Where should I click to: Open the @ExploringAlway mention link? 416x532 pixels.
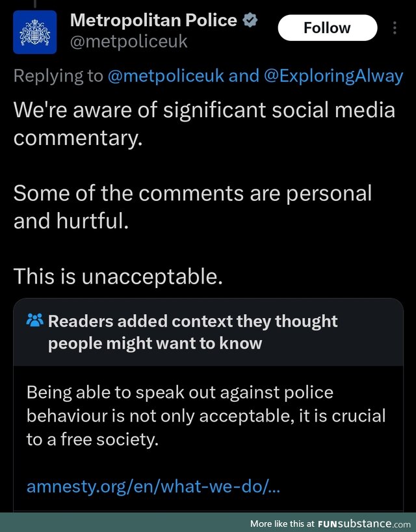[x=333, y=75]
